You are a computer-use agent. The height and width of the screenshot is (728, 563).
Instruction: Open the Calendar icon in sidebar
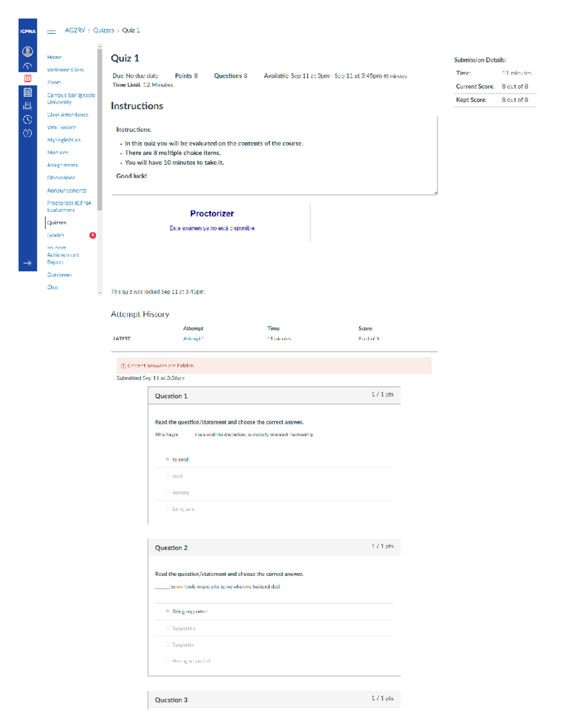point(27,92)
